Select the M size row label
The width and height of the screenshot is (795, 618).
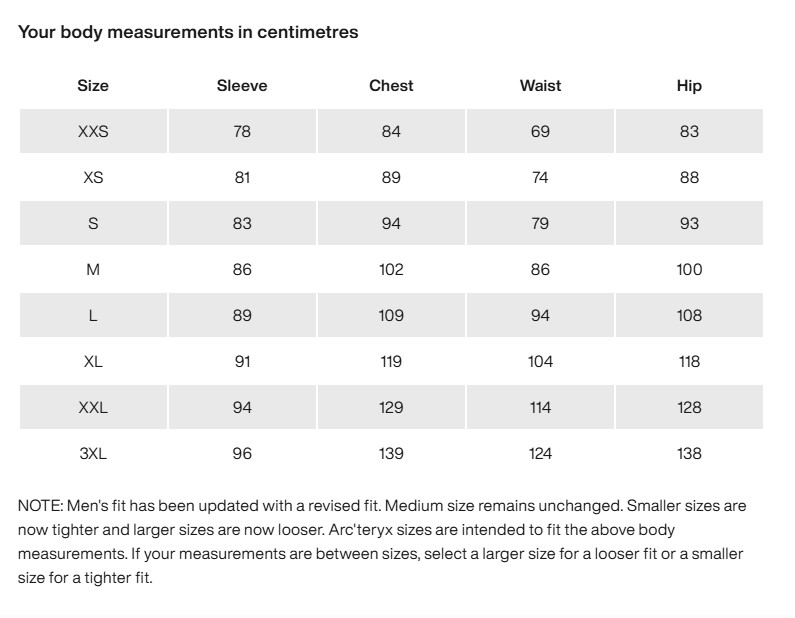pyautogui.click(x=93, y=269)
